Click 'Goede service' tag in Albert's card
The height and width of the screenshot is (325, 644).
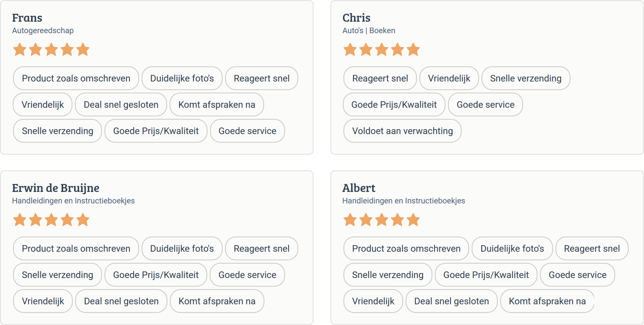click(577, 275)
